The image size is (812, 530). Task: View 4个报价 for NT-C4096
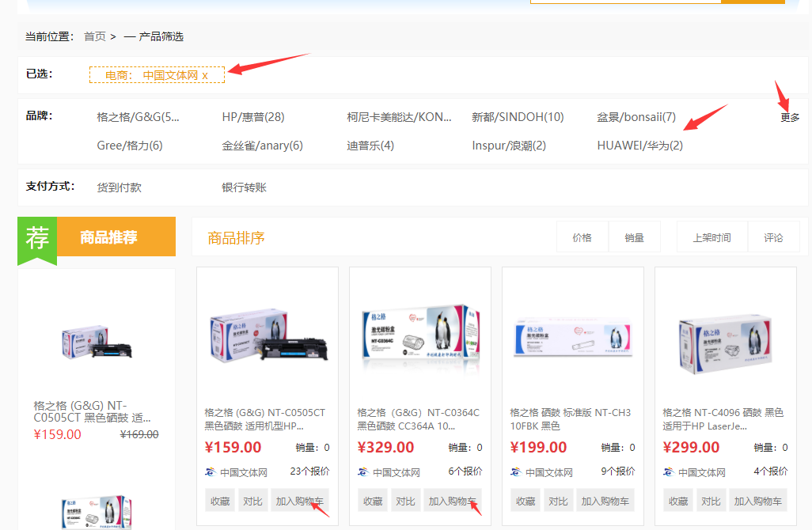coord(771,471)
